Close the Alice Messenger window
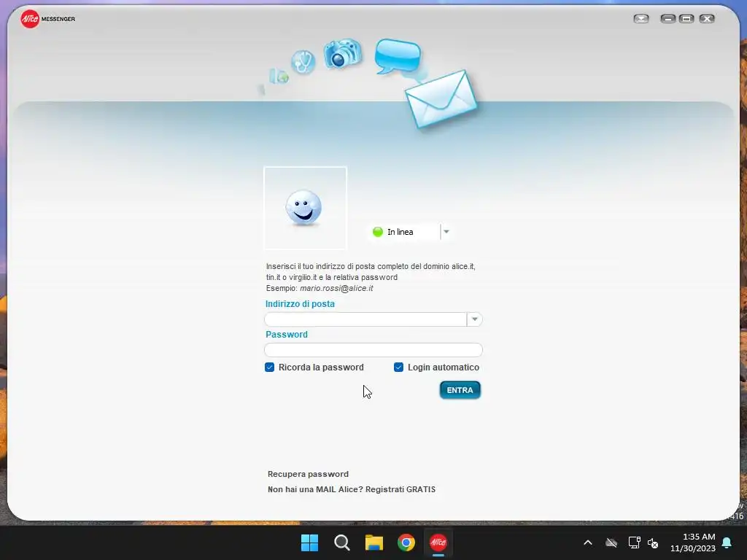The image size is (747, 560). 706,18
